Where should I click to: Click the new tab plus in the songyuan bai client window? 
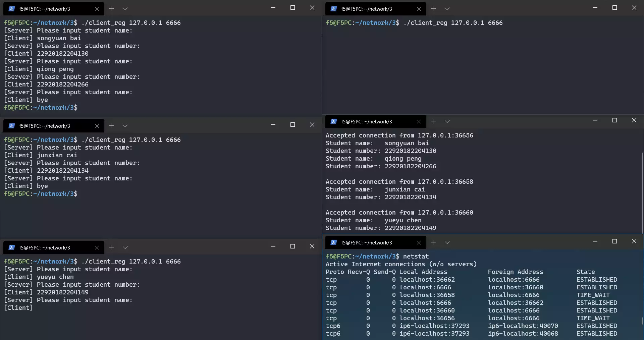click(111, 9)
